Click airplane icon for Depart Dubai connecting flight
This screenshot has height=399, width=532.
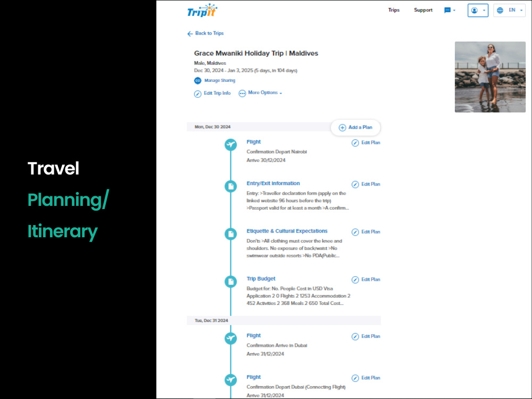click(x=231, y=380)
